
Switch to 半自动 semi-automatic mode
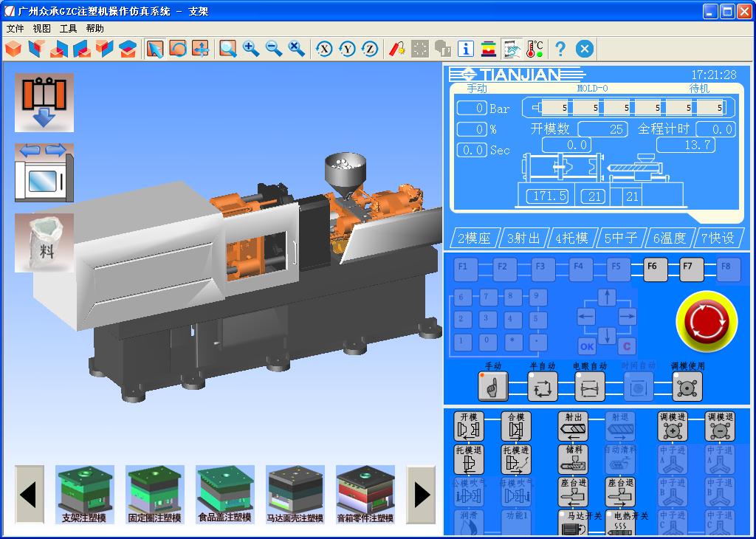(542, 385)
